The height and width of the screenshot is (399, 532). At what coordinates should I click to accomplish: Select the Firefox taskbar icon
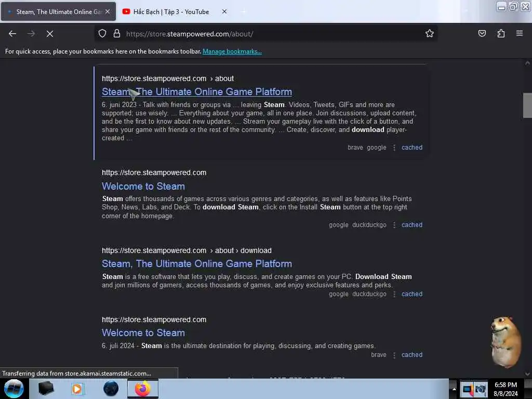[x=143, y=389]
